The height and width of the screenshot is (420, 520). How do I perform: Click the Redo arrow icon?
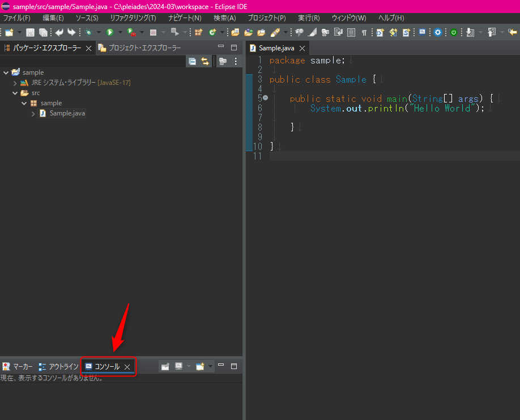pyautogui.click(x=71, y=32)
